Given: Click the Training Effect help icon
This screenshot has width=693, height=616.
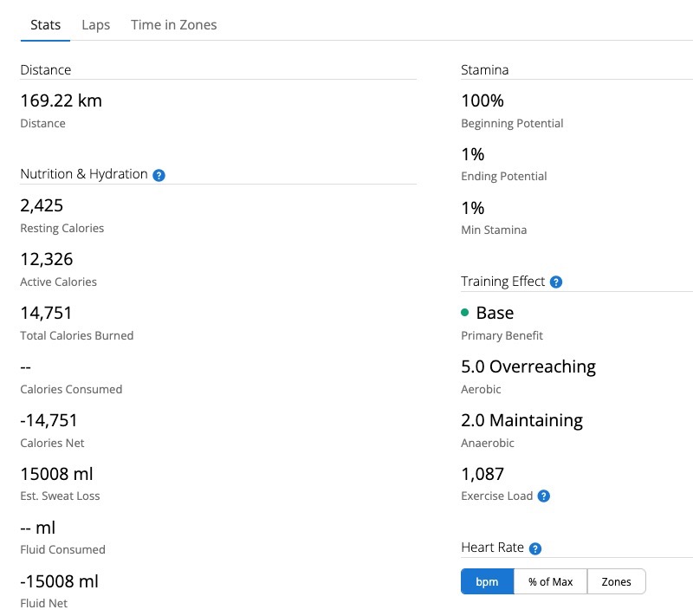Looking at the screenshot, I should (x=556, y=282).
